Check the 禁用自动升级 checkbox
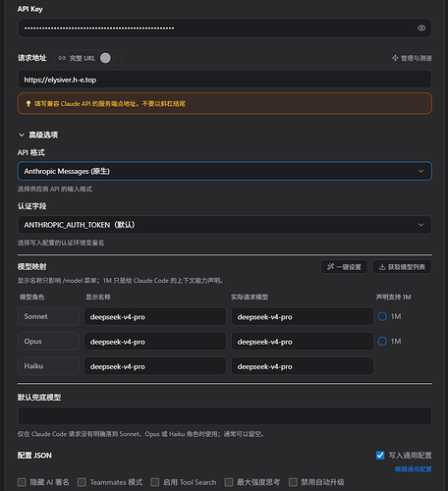Viewport: 448px width, 491px height. tap(293, 482)
